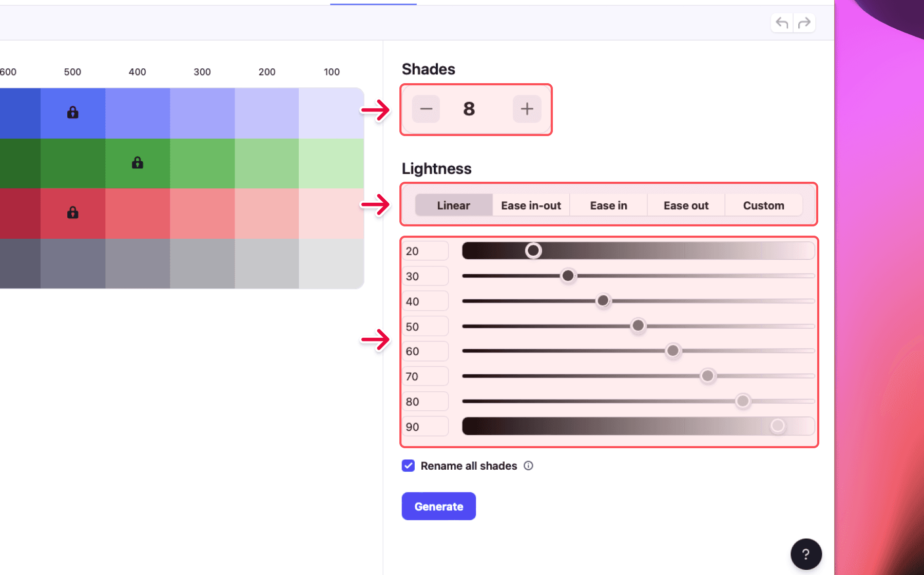This screenshot has height=575, width=924.
Task: Select the Ease in-out lightness option
Action: (x=531, y=205)
